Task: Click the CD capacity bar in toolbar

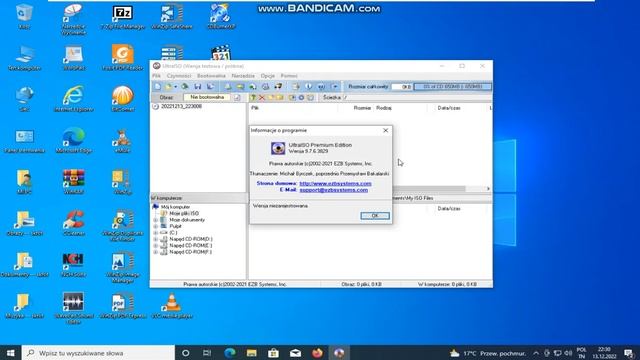Action: pyautogui.click(x=453, y=87)
